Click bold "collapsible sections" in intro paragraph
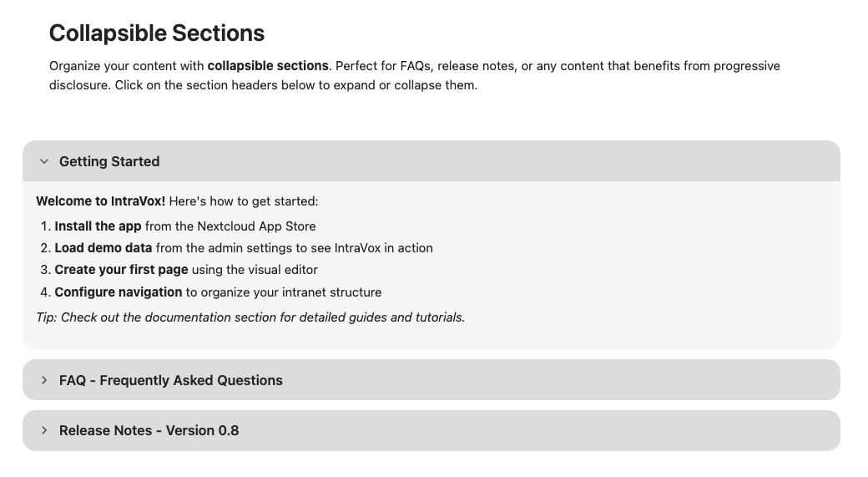The height and width of the screenshot is (477, 868). [x=268, y=65]
